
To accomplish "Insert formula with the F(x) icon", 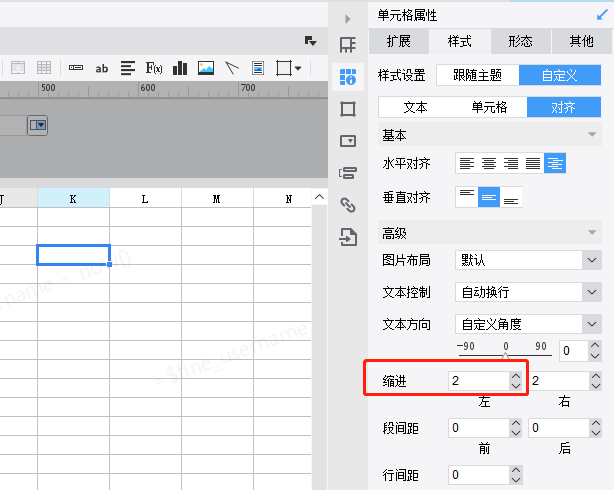I will click(154, 68).
